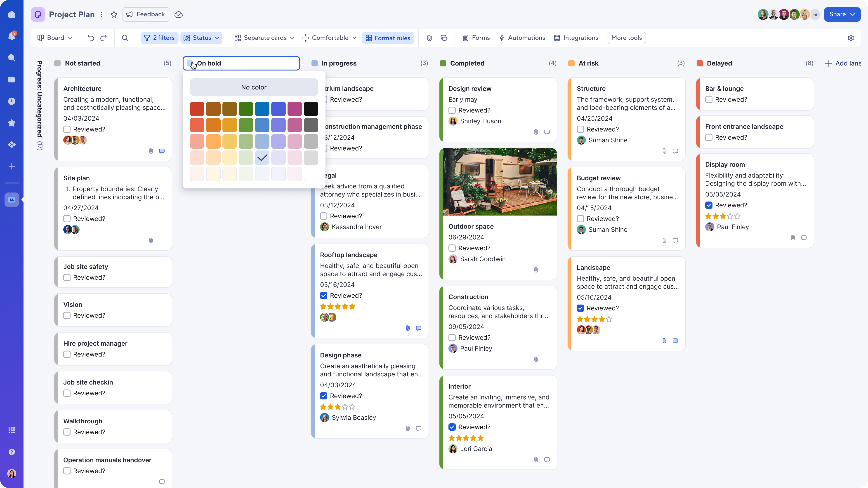Click the Outdoor space card photo
The image size is (868, 488).
click(x=499, y=182)
